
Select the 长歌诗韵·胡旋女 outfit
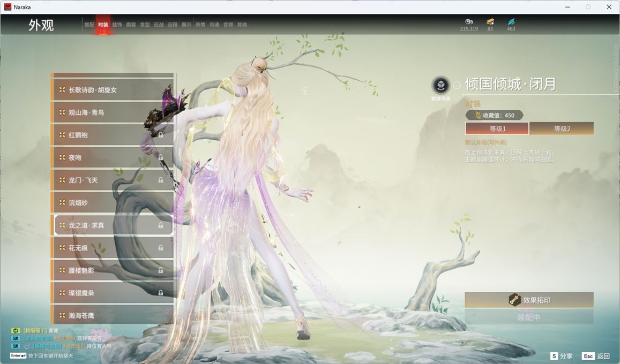click(x=113, y=89)
